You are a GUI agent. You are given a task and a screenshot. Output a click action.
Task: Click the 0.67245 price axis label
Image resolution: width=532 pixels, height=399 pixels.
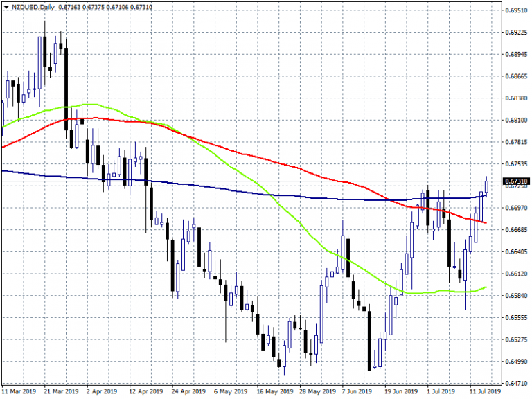(515, 187)
